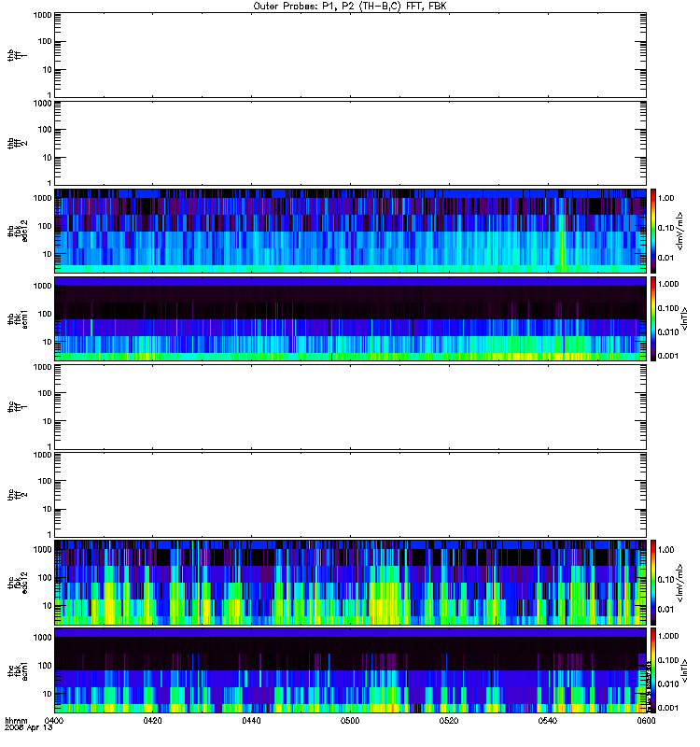700x747 pixels.
Task: Click the '100' tick of the thb fff 2 panel
Action: pos(45,130)
